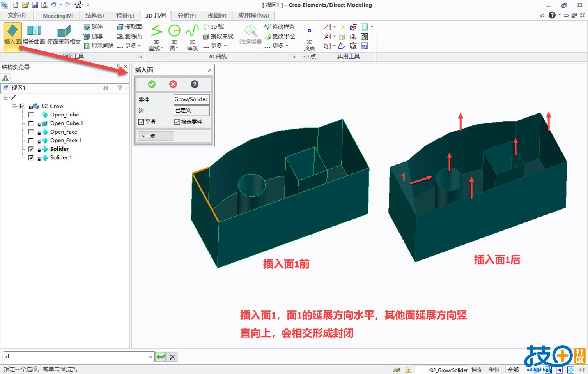
Task: Click the Open folder icon in quick toolbar
Action: click(x=25, y=5)
